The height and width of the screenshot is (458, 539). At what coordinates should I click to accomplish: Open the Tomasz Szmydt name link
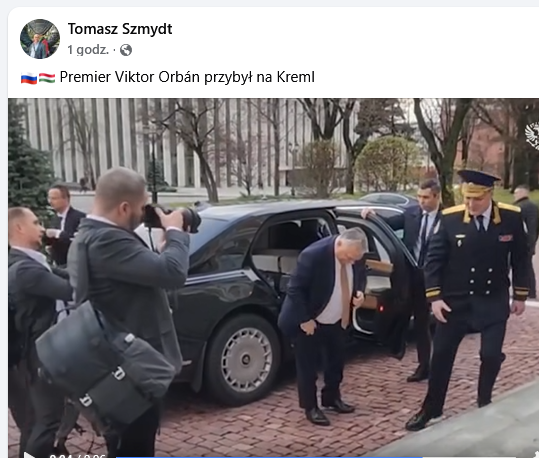coord(120,29)
